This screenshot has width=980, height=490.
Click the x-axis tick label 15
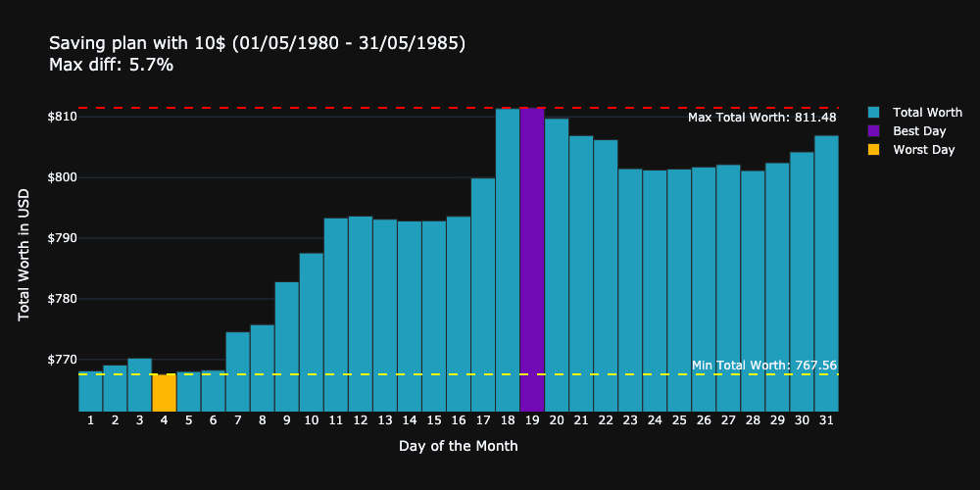(x=434, y=420)
